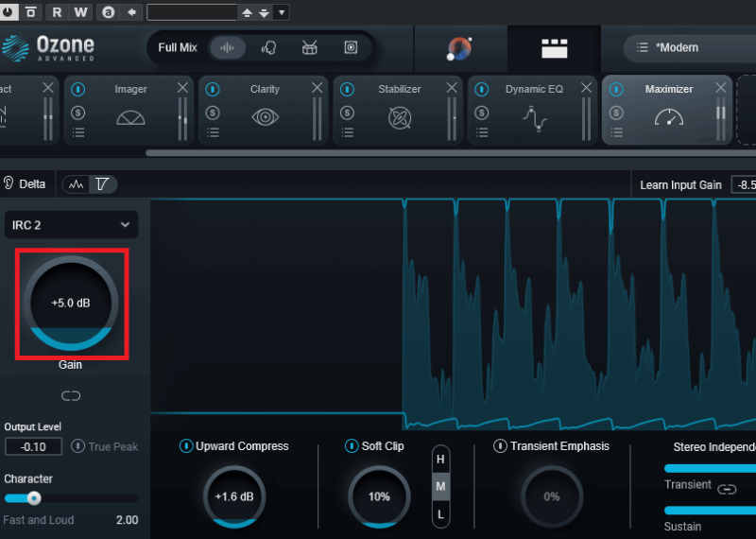Toggle Soft Clip on or off
The width and height of the screenshot is (756, 539).
tap(352, 446)
